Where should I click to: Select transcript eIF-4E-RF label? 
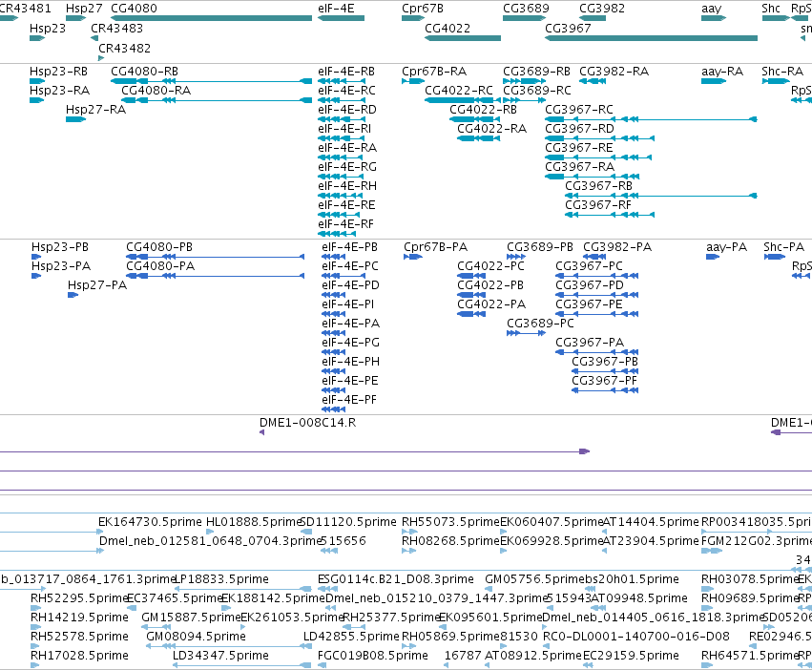[x=345, y=224]
